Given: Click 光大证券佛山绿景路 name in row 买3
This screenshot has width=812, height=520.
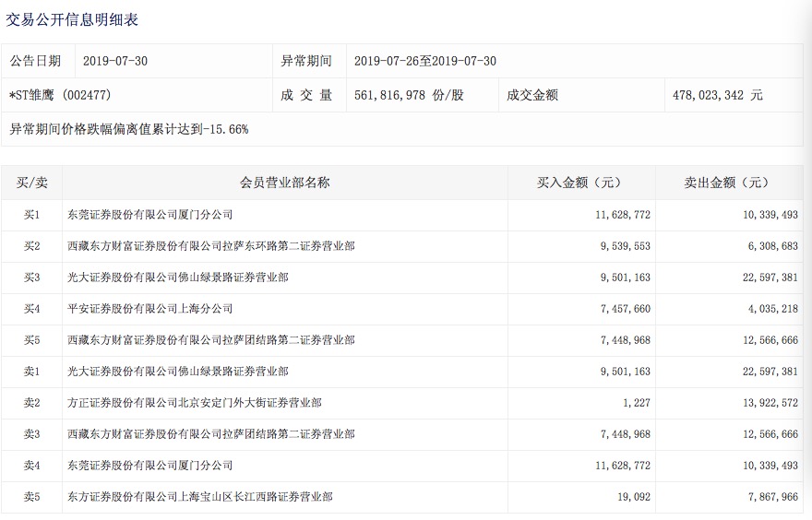Looking at the screenshot, I should point(178,278).
